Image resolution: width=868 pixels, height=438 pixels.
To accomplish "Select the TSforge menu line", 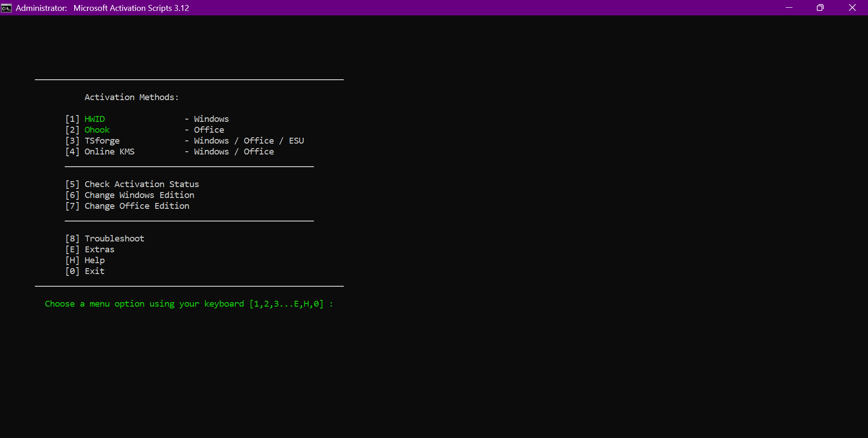I will [x=185, y=141].
